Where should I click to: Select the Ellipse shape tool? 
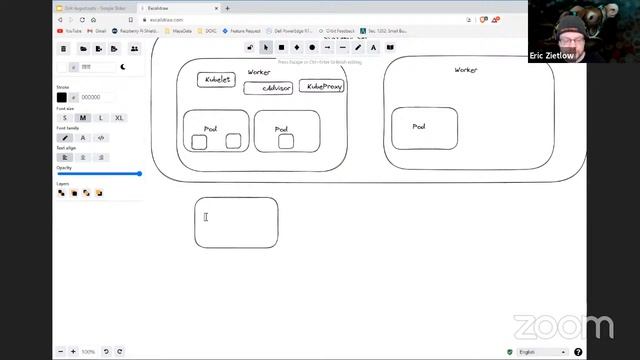pos(312,48)
